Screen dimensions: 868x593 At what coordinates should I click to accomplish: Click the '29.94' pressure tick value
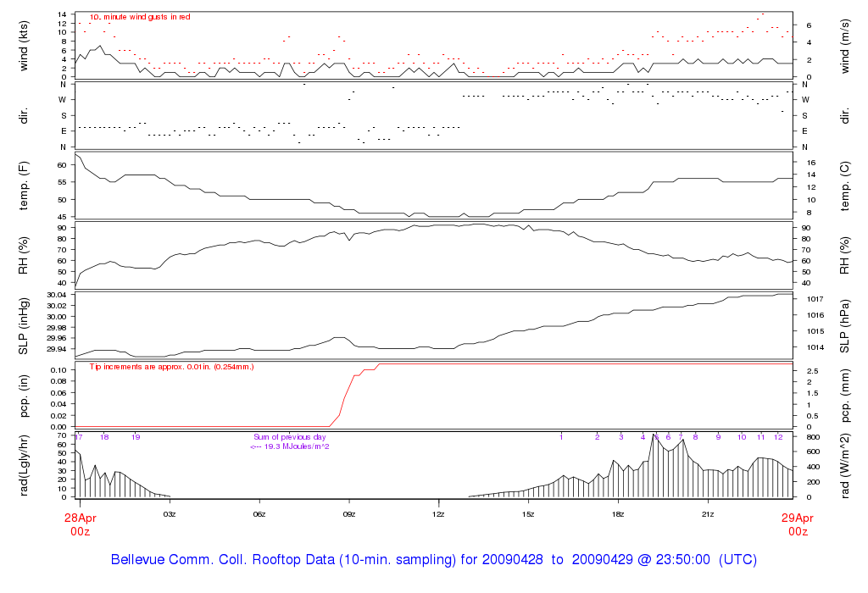[57, 349]
